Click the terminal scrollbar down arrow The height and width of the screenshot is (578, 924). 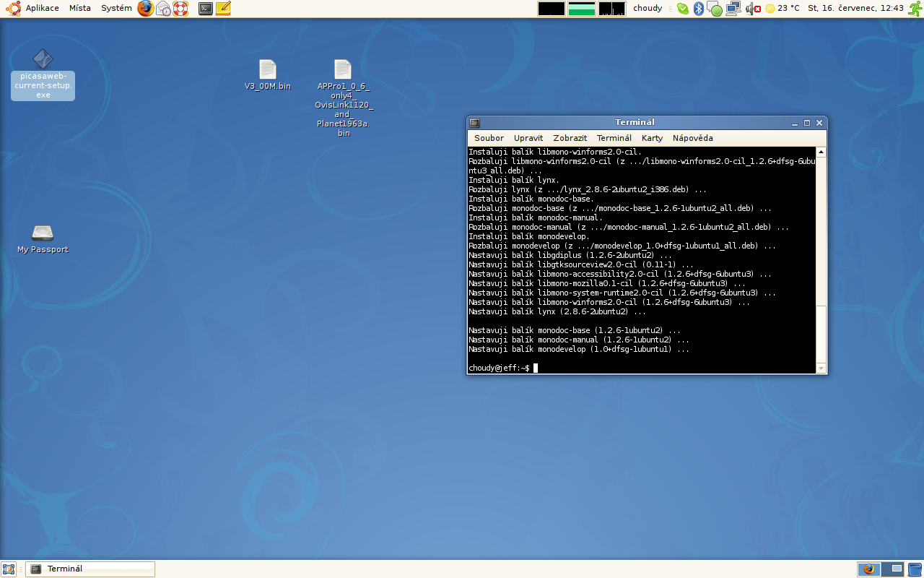[821, 368]
